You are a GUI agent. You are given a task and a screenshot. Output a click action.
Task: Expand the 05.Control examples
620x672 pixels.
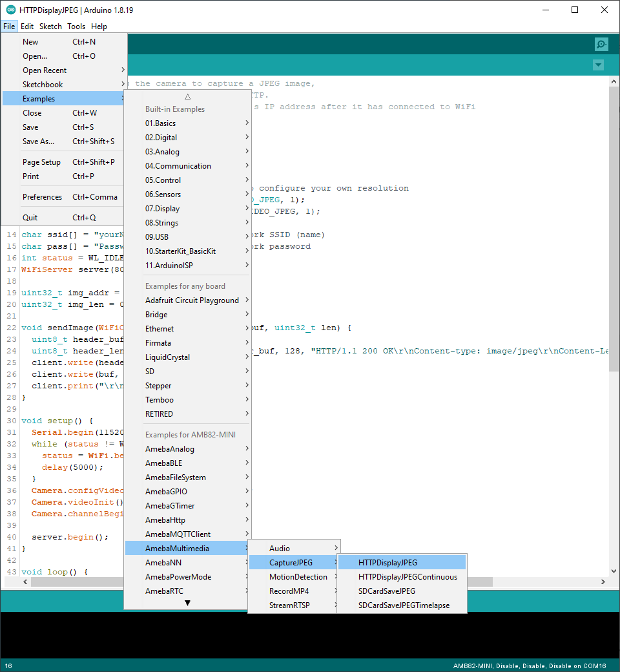pos(188,180)
